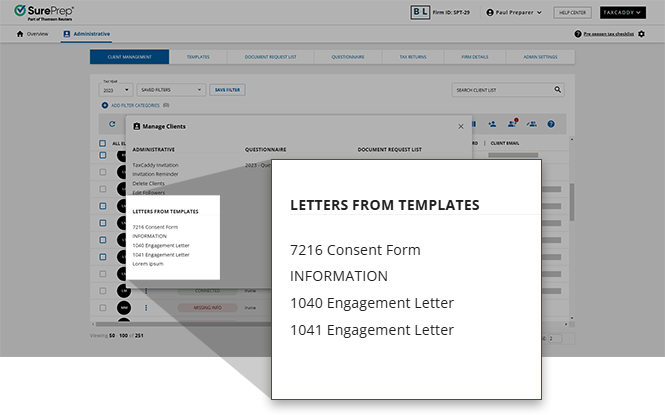The width and height of the screenshot is (665, 415).
Task: Open three-dot menu on CONNECTED row
Action: 146,291
